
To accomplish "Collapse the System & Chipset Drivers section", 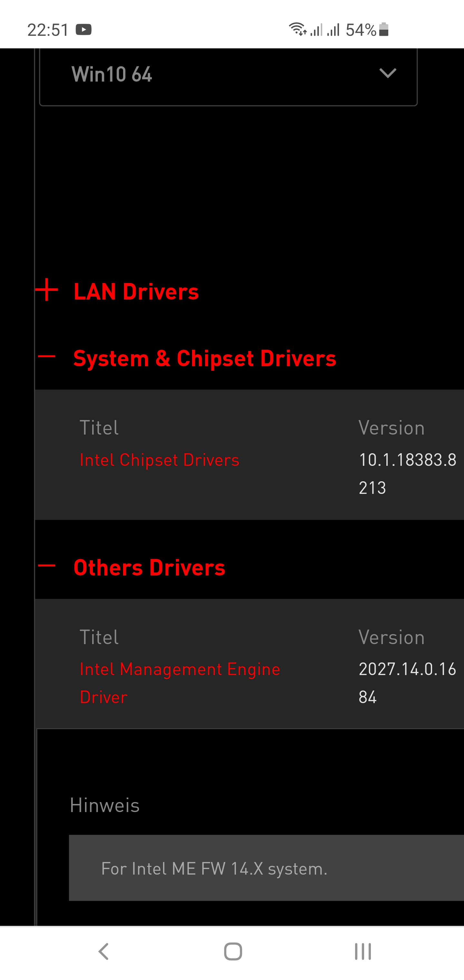I will click(47, 357).
